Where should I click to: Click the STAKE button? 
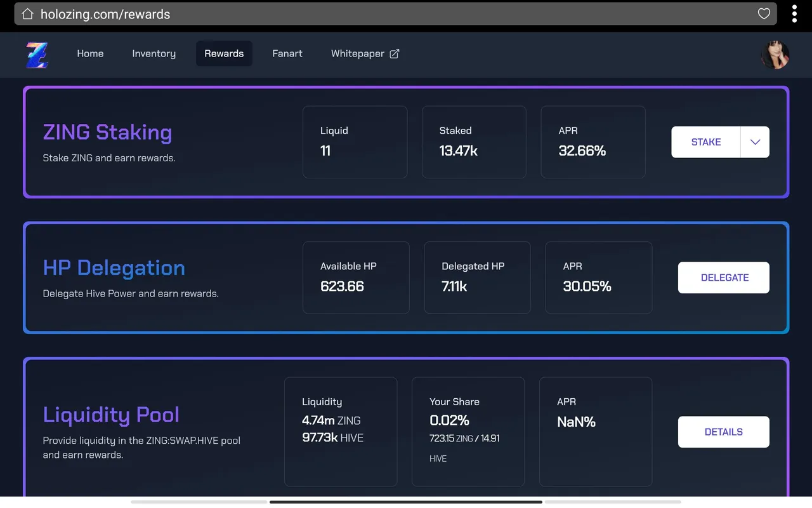tap(706, 142)
